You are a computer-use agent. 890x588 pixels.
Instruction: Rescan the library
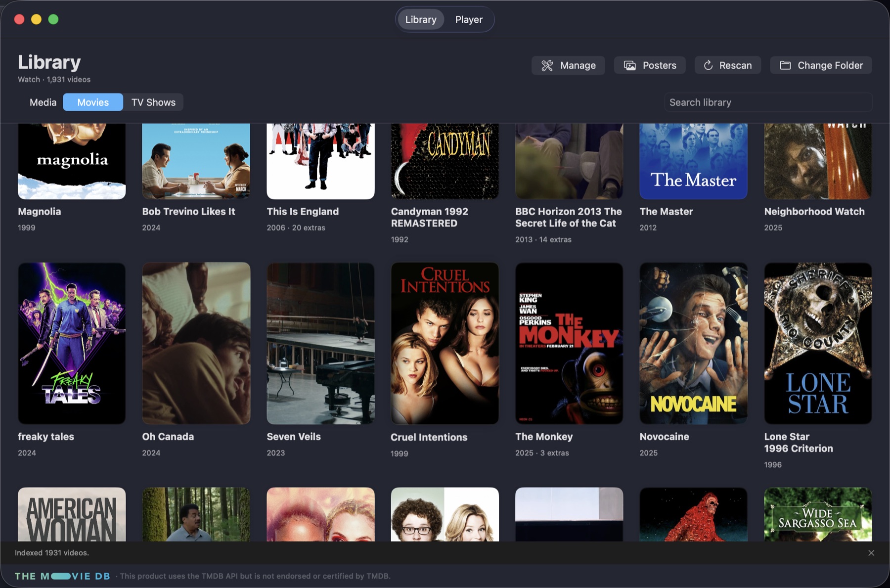(727, 65)
